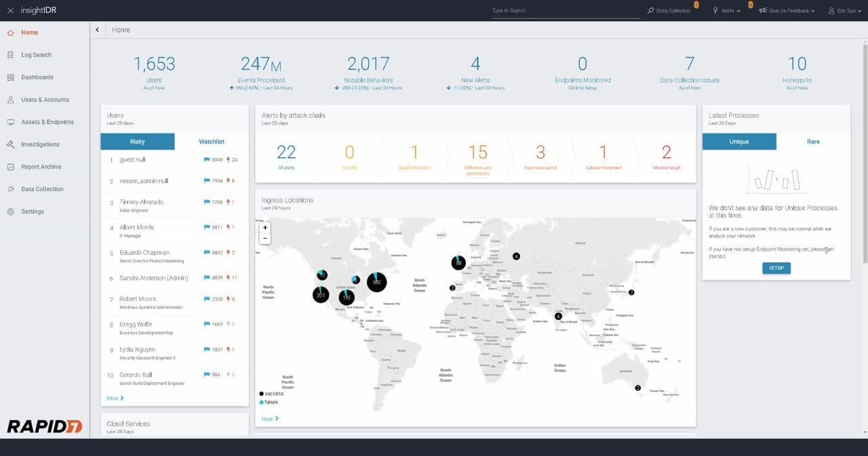Open the 22 All alerts stage
This screenshot has height=456, width=868.
click(x=286, y=157)
